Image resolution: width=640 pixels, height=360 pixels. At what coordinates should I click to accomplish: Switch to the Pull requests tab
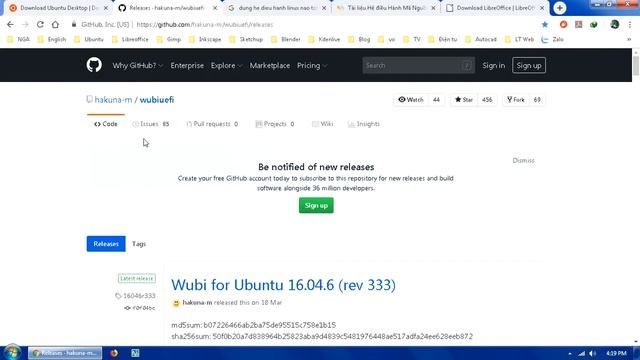(212, 124)
